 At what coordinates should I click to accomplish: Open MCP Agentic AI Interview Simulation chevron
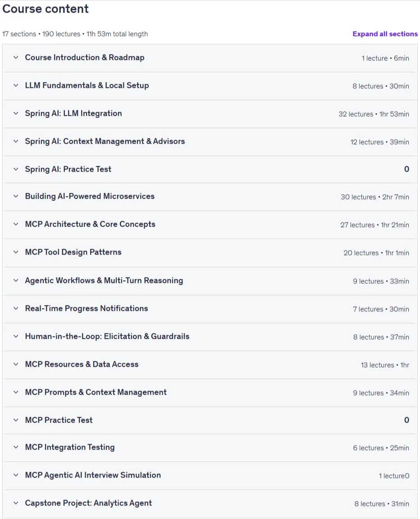click(16, 475)
